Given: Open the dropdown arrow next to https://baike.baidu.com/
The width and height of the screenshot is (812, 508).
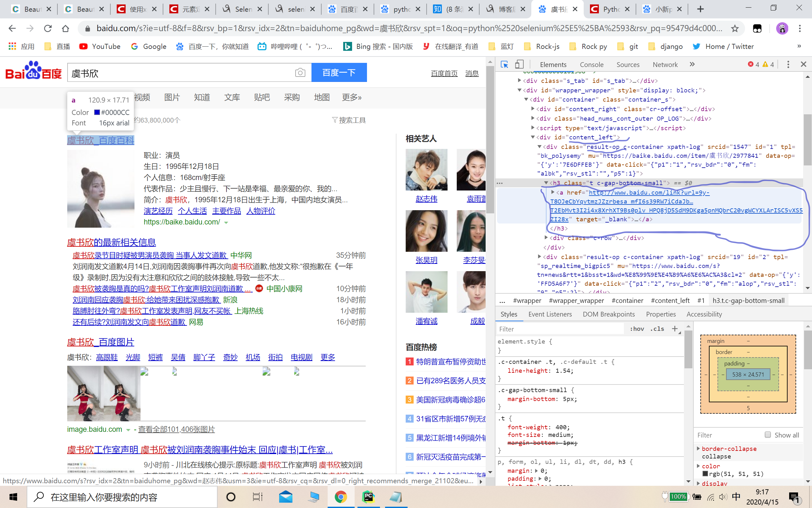Looking at the screenshot, I should tap(226, 223).
